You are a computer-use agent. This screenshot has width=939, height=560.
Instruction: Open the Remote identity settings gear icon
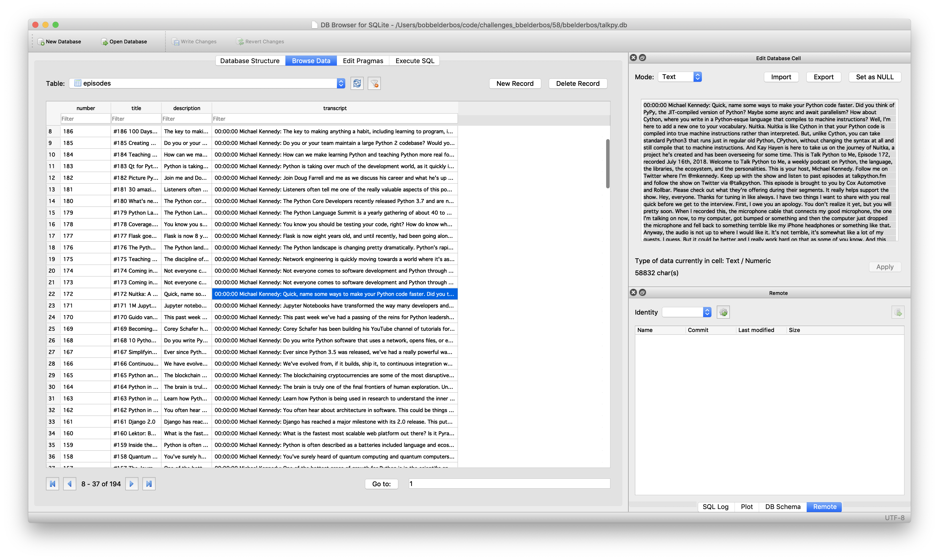click(x=723, y=313)
